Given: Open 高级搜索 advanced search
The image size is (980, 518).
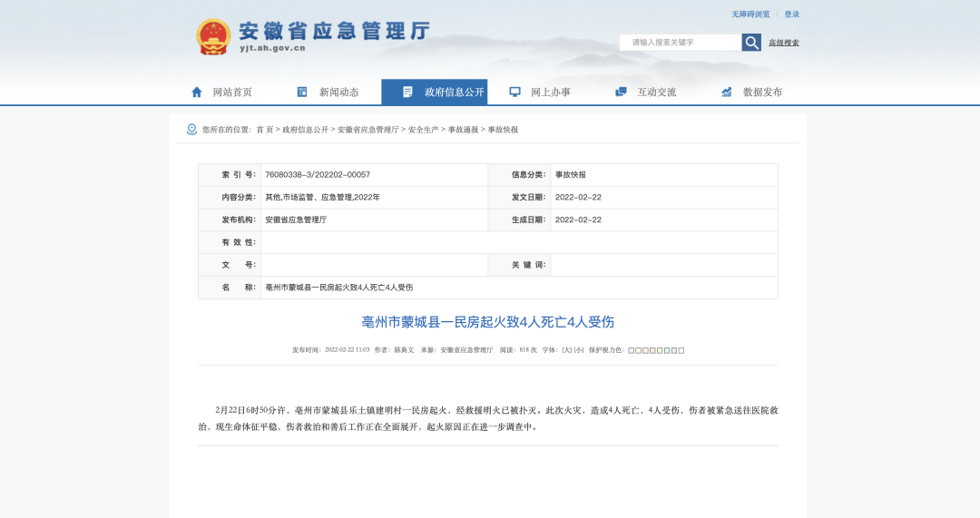Looking at the screenshot, I should [x=784, y=43].
